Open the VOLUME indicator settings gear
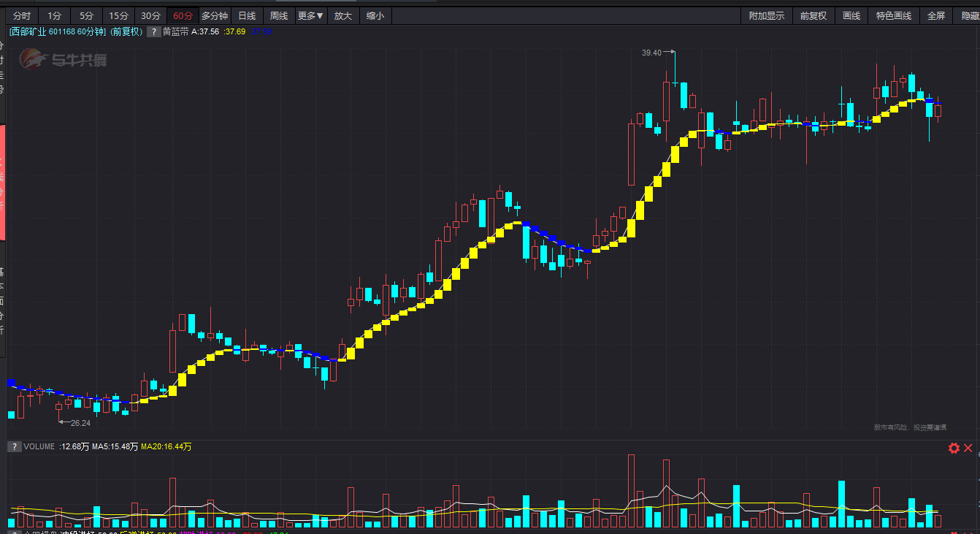Viewport: 980px width, 534px height. coord(954,448)
